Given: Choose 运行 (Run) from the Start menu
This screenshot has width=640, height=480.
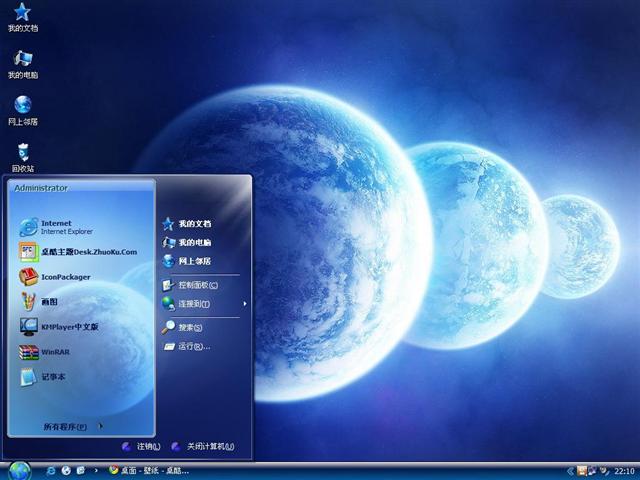Looking at the screenshot, I should 192,346.
